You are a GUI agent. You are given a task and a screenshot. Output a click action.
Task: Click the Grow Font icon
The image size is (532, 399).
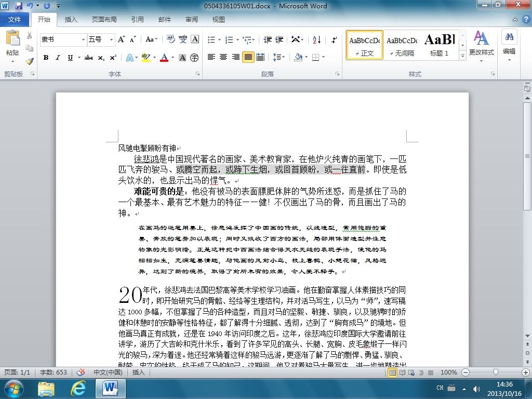click(121, 39)
